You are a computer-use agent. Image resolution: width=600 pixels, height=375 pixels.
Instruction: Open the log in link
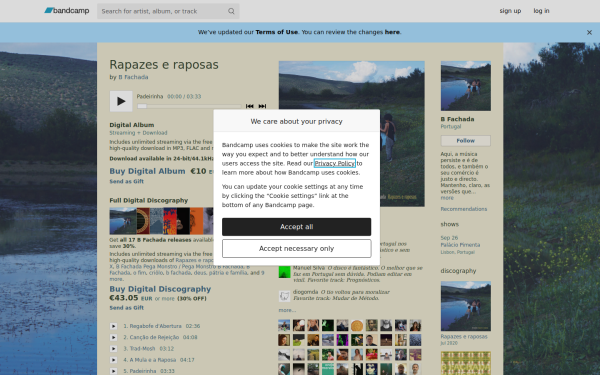pyautogui.click(x=541, y=11)
